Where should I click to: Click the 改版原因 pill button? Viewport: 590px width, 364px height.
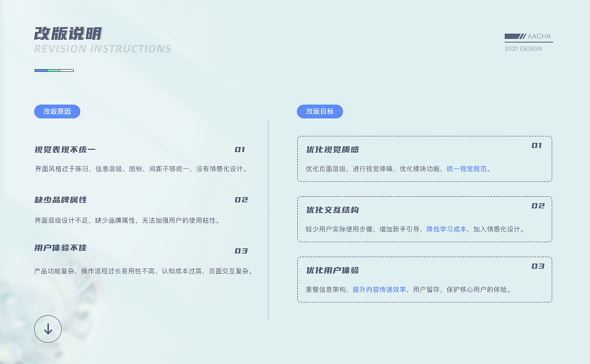57,112
